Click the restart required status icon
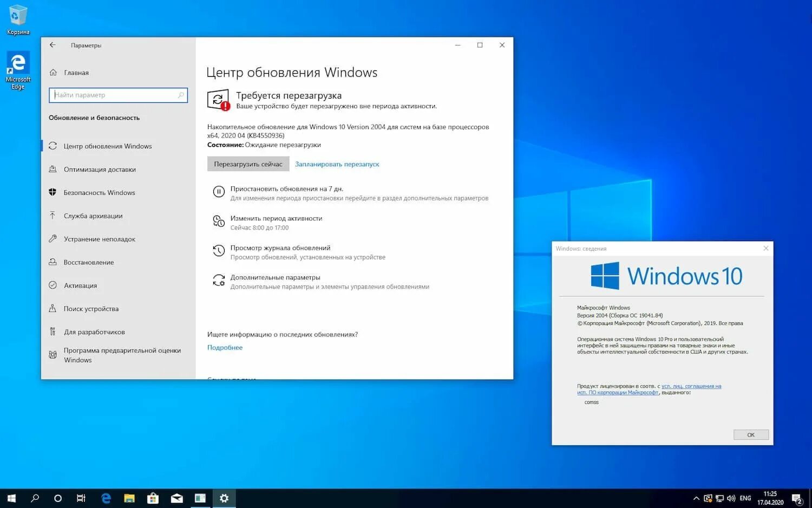 click(x=219, y=100)
